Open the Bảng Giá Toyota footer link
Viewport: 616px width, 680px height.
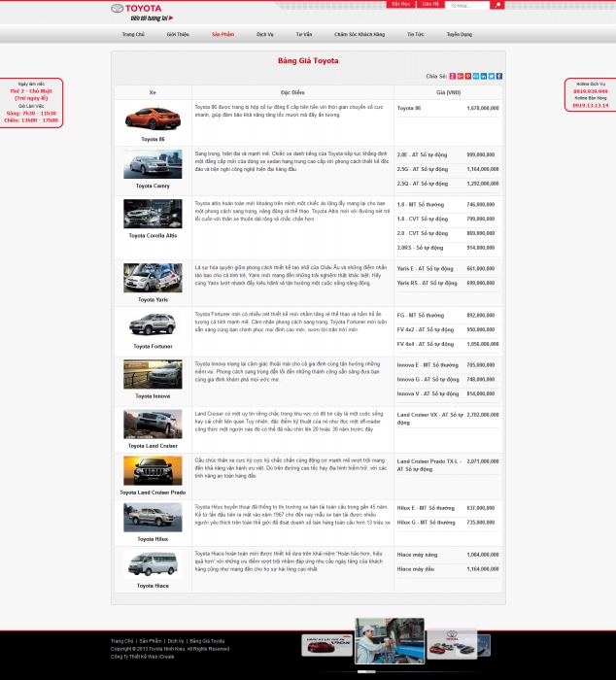pyautogui.click(x=207, y=641)
